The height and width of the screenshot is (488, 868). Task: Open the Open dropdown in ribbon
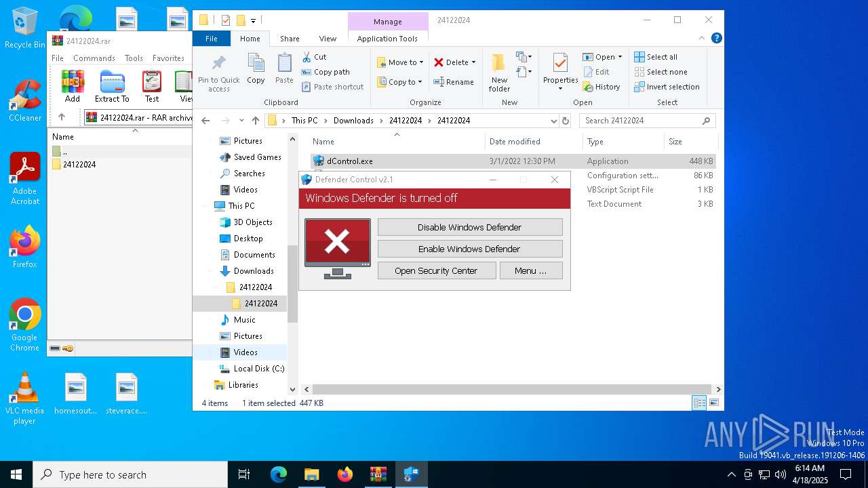pyautogui.click(x=602, y=57)
